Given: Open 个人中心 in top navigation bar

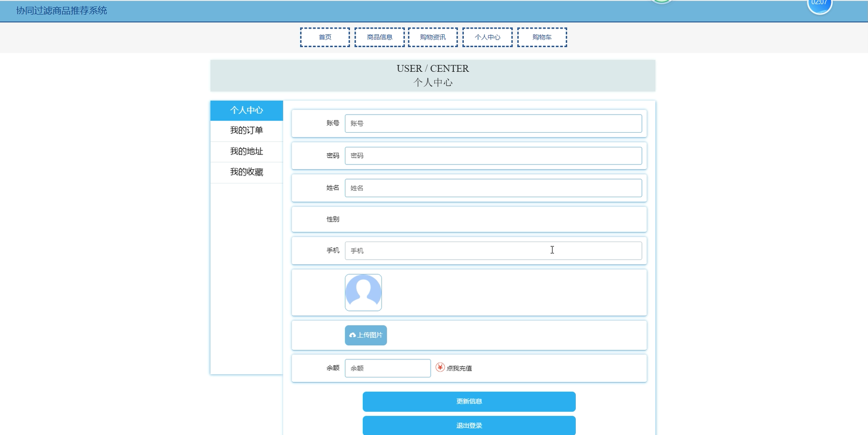Looking at the screenshot, I should pos(487,37).
